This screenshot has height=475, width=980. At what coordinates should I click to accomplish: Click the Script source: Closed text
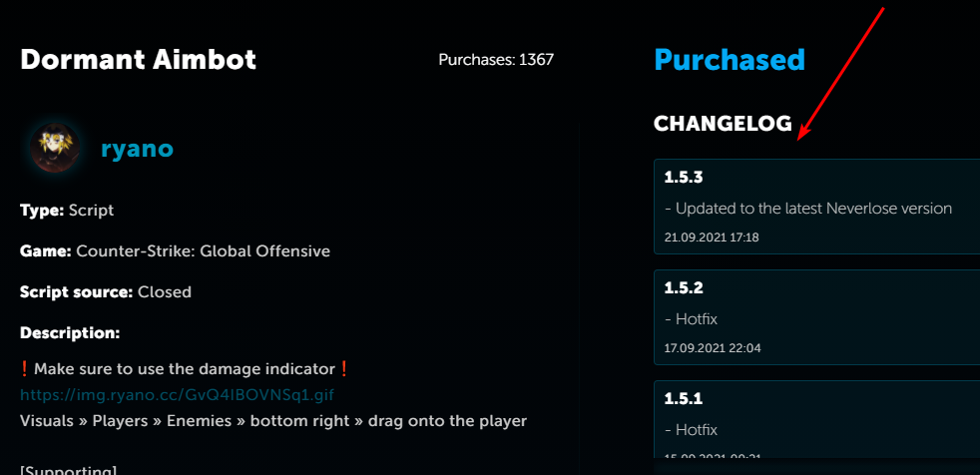coord(106,292)
